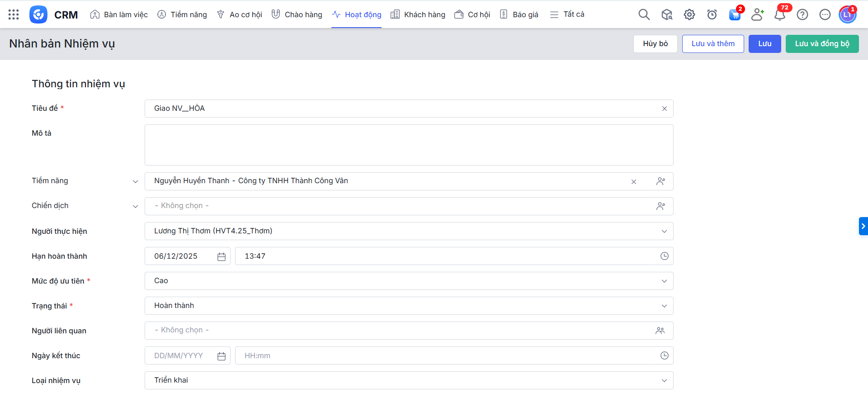The height and width of the screenshot is (398, 868).
Task: Expand the Người thực hiện dropdown
Action: pyautogui.click(x=664, y=231)
